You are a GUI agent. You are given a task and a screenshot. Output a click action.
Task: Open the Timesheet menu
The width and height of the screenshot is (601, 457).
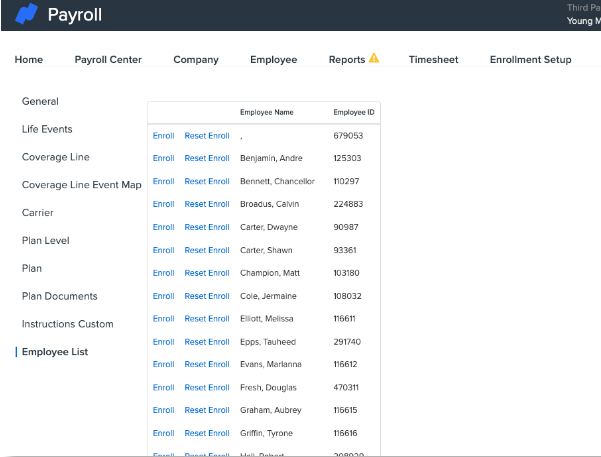click(x=433, y=60)
